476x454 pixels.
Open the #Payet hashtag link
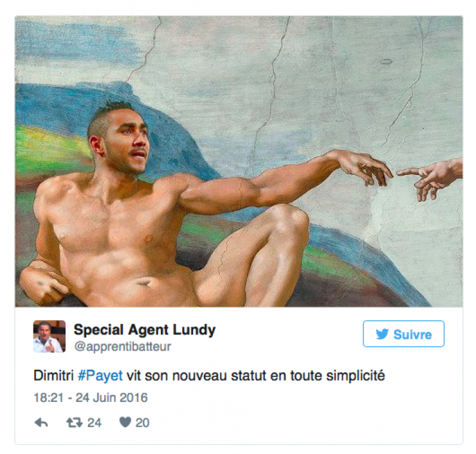click(100, 376)
